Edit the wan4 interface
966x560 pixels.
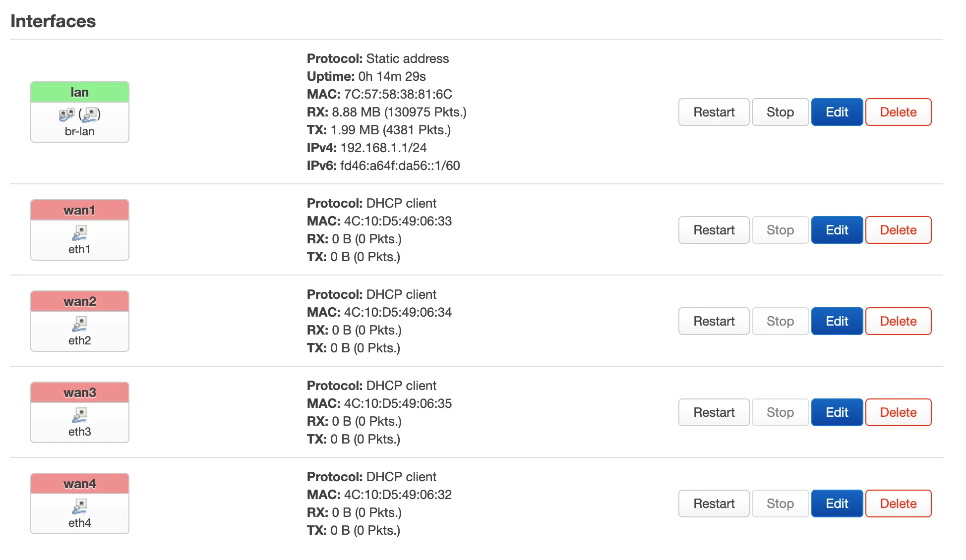tap(837, 504)
